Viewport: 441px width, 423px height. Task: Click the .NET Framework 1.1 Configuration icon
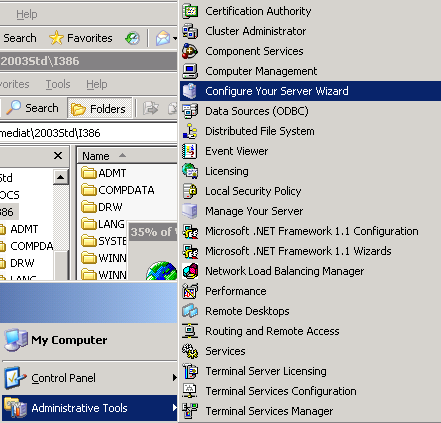(x=190, y=231)
